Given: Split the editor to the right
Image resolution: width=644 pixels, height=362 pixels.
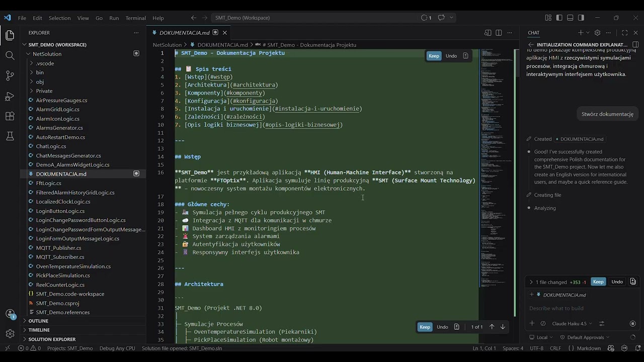Looking at the screenshot, I should point(499,33).
